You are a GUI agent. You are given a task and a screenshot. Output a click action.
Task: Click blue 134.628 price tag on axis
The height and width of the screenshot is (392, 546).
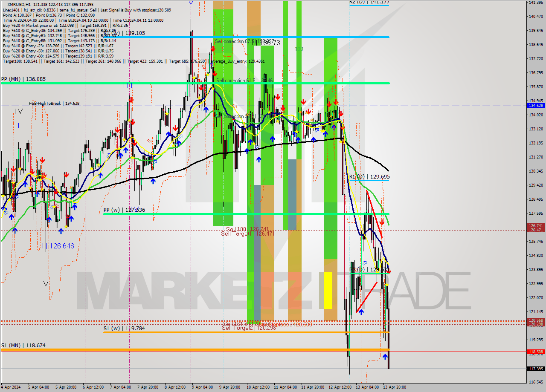pyautogui.click(x=536, y=105)
